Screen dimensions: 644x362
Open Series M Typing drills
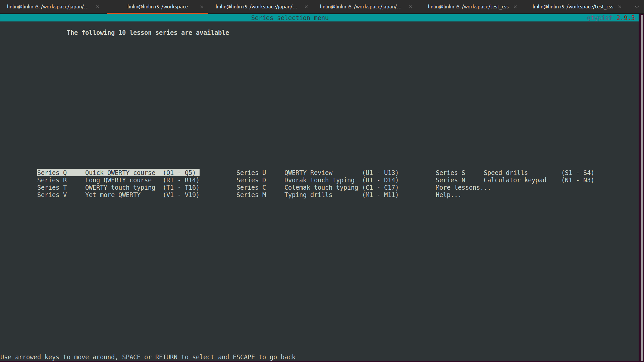(317, 195)
